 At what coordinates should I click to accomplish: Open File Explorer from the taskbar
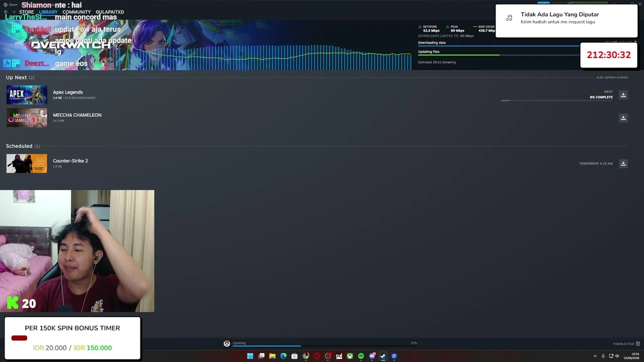pos(272,356)
